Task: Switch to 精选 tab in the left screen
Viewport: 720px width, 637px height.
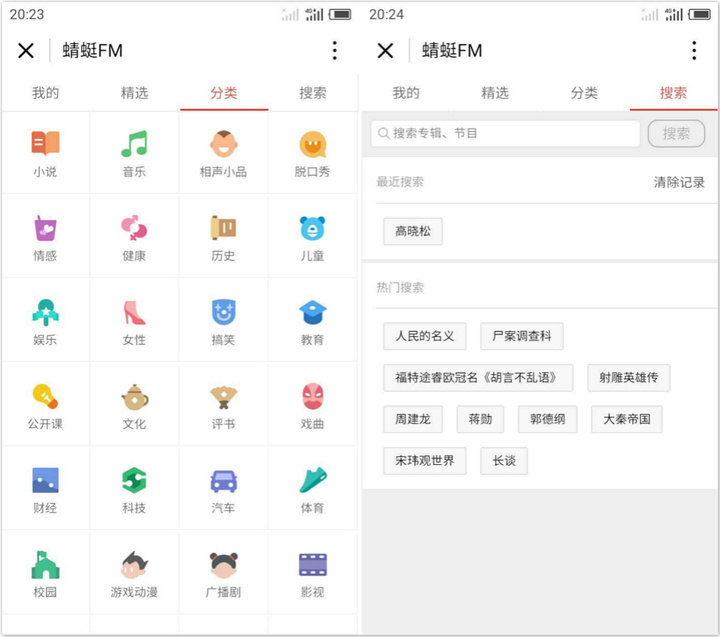Action: [135, 93]
